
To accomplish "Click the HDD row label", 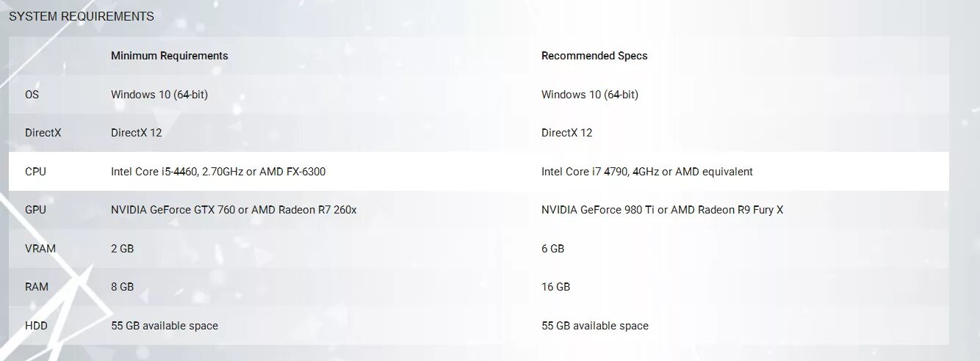I will tap(36, 326).
